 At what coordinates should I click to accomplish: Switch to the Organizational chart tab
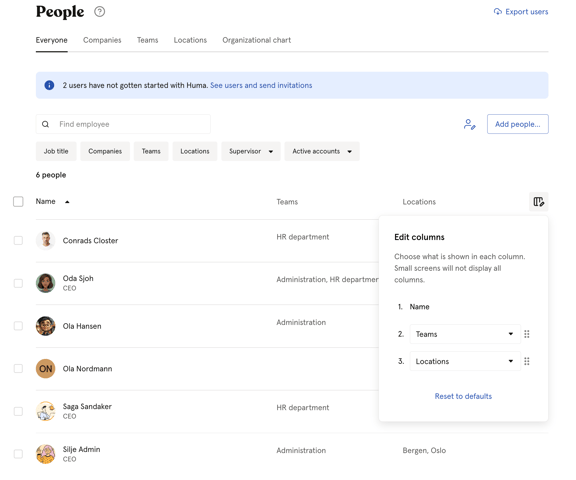(256, 40)
